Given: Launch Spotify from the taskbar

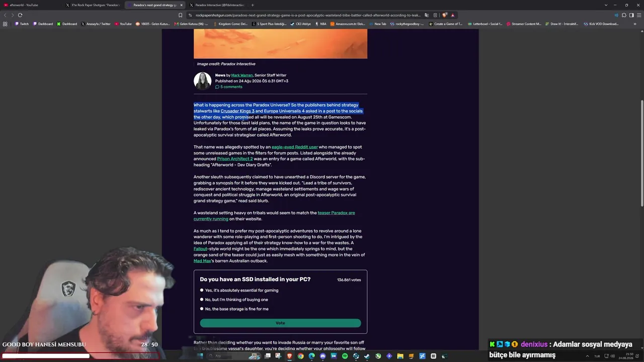Looking at the screenshot, I should point(345,356).
